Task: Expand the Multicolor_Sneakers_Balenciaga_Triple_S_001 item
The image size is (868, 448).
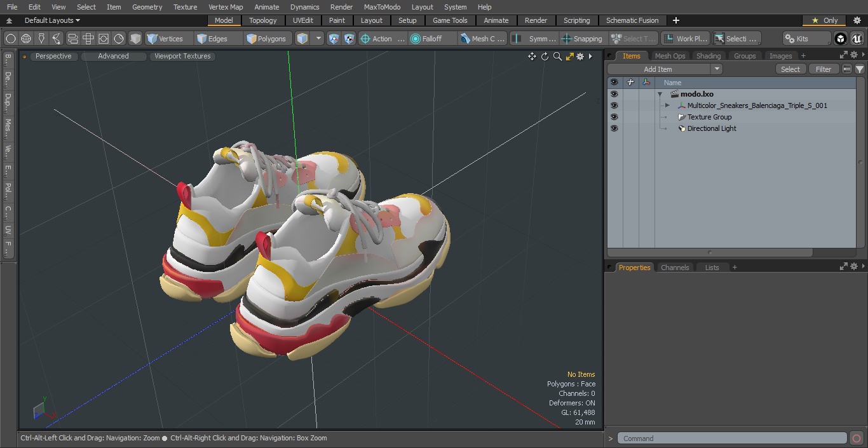Action: pos(667,105)
